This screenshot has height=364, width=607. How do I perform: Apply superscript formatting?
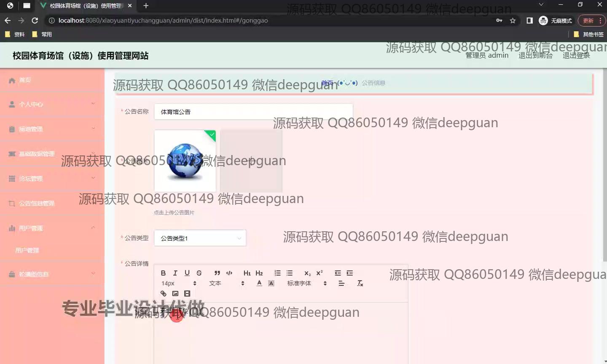pyautogui.click(x=320, y=273)
